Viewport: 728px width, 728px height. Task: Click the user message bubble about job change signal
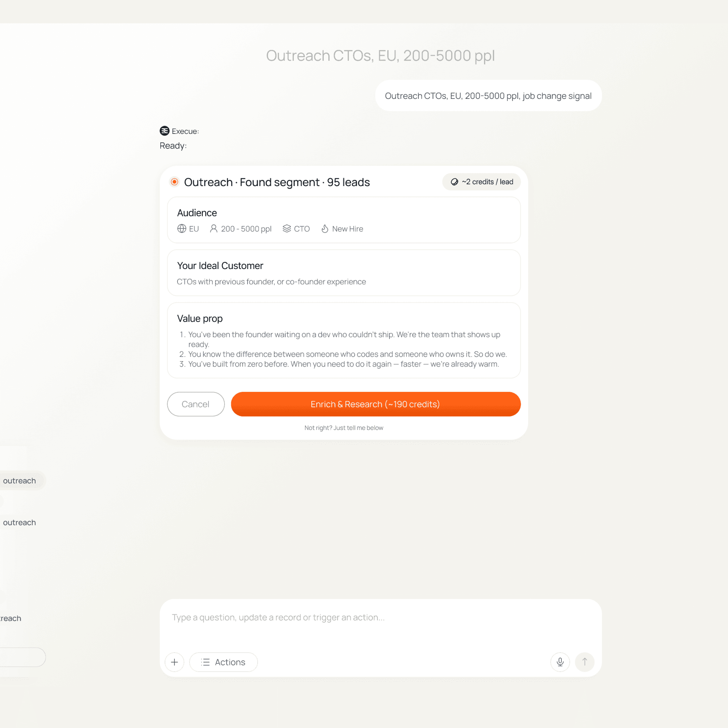click(488, 96)
